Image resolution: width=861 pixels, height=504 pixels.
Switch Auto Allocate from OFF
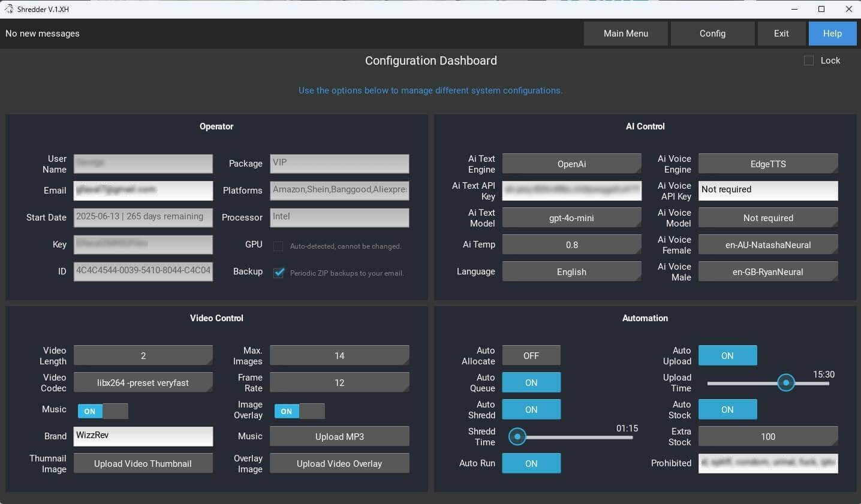click(531, 355)
